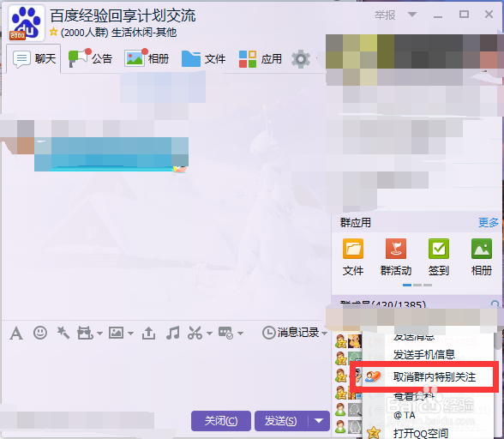Maximize the group chat window
This screenshot has width=504, height=439.
point(464,15)
